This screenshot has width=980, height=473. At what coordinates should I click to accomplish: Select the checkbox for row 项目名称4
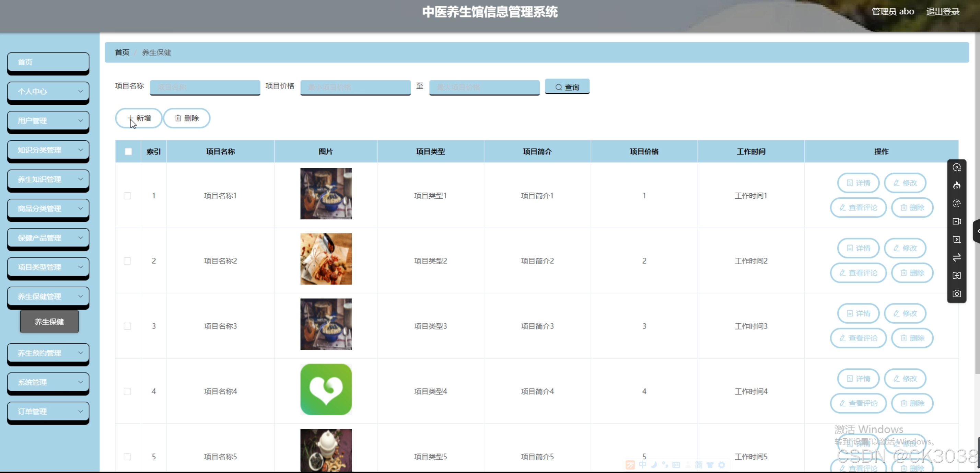click(127, 391)
